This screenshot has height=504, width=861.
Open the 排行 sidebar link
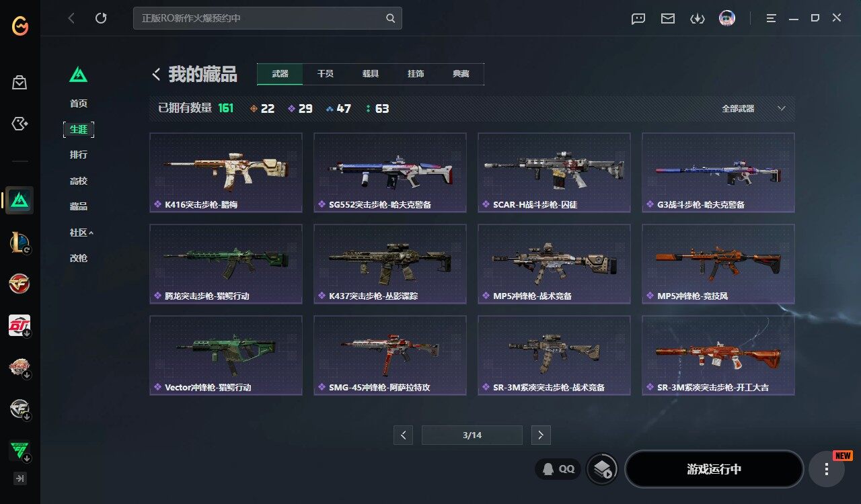click(x=79, y=155)
